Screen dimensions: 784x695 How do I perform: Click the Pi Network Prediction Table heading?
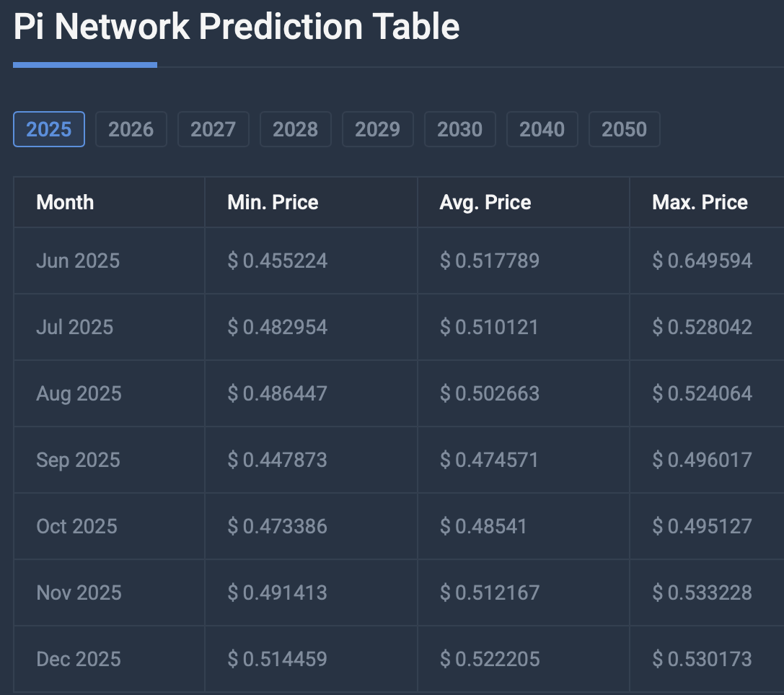[x=237, y=27]
